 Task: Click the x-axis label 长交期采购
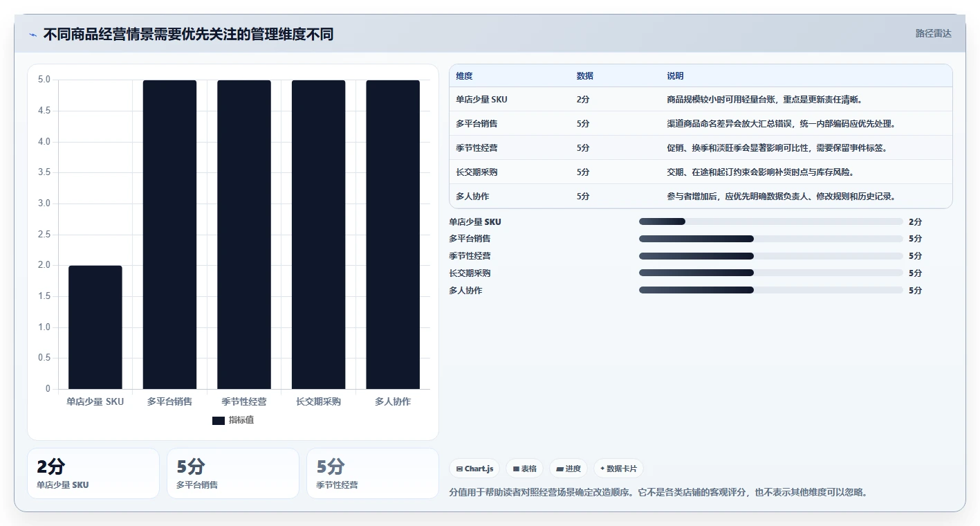(318, 401)
